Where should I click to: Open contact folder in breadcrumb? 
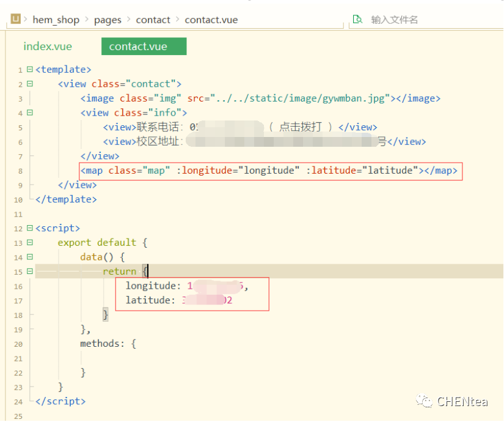[x=153, y=20]
